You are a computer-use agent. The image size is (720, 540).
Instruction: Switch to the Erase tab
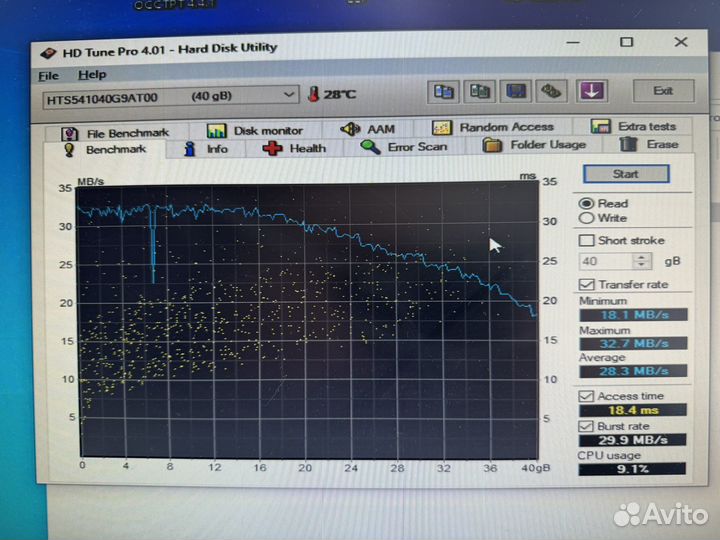pyautogui.click(x=648, y=144)
